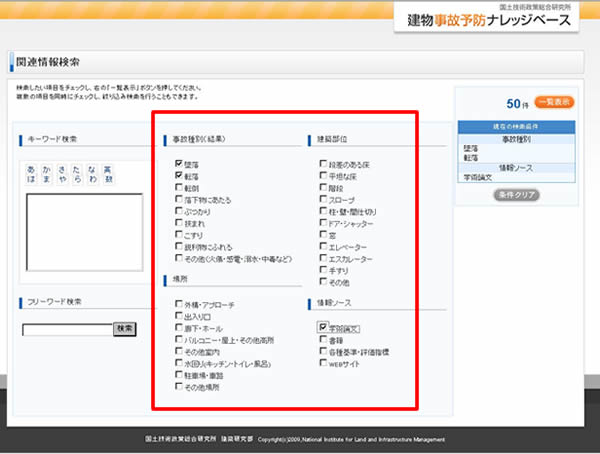Tick the ドア・シャッター checkbox
The image size is (600, 454).
[x=323, y=223]
